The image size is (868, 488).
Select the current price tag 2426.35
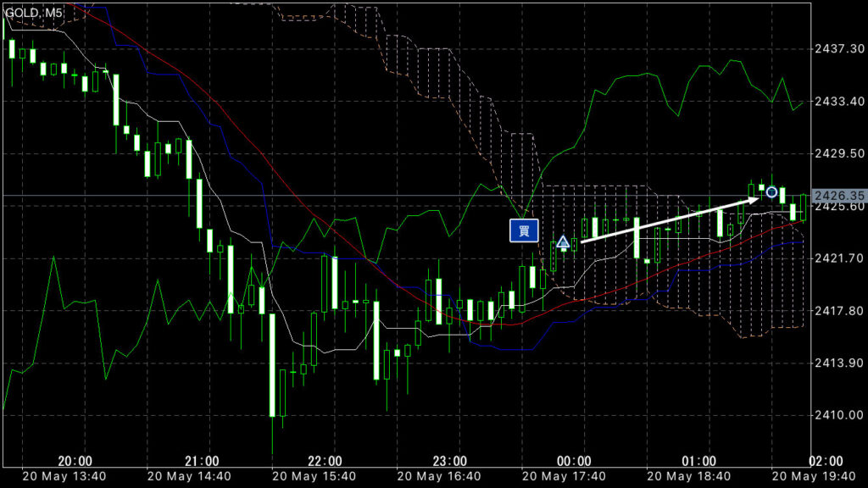coord(839,196)
